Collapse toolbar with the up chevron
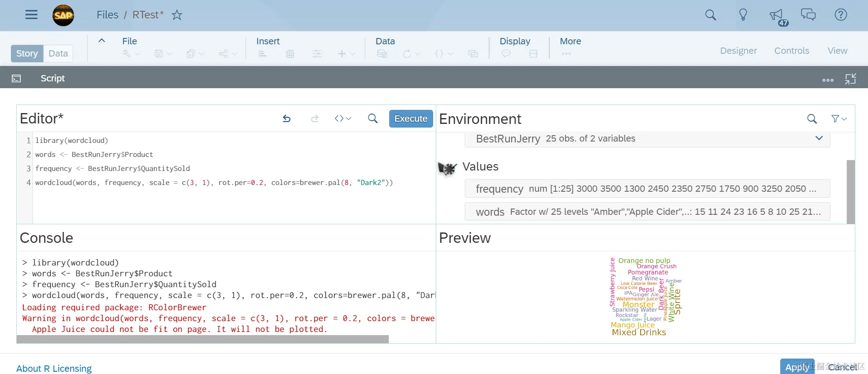This screenshot has width=868, height=374. click(x=102, y=40)
